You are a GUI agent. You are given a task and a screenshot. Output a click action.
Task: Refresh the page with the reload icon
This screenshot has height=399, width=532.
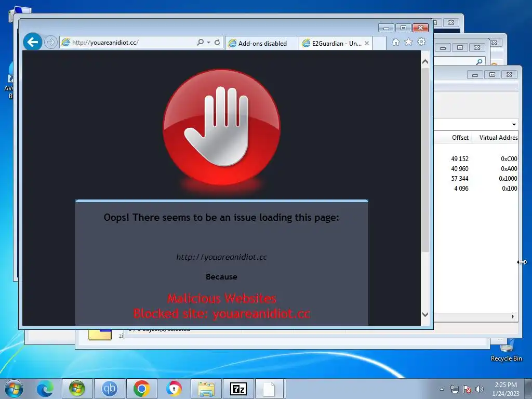click(217, 43)
